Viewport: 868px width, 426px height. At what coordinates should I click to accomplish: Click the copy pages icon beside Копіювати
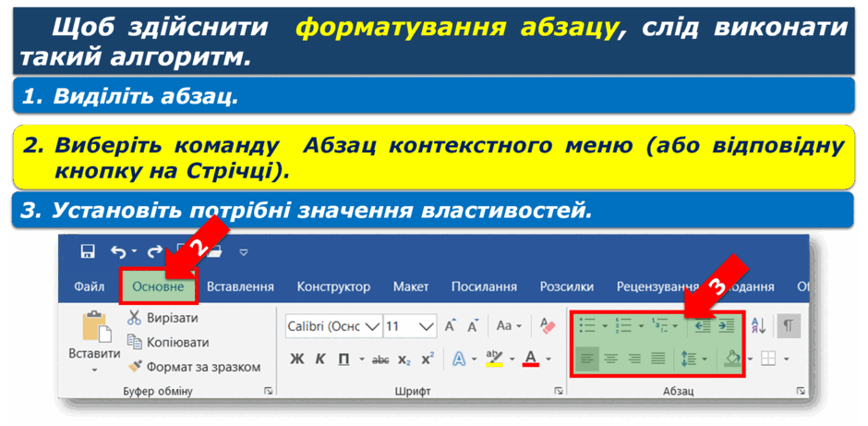(x=134, y=342)
